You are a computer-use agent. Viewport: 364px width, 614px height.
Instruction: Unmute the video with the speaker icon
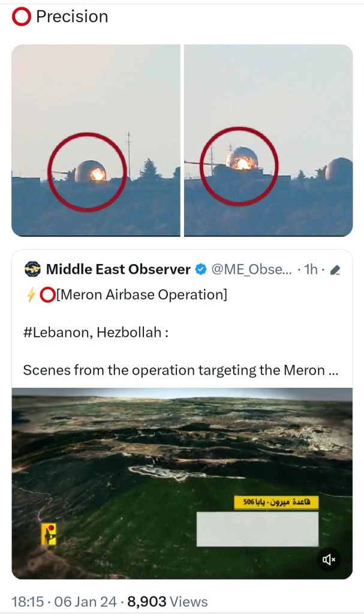pos(329,559)
